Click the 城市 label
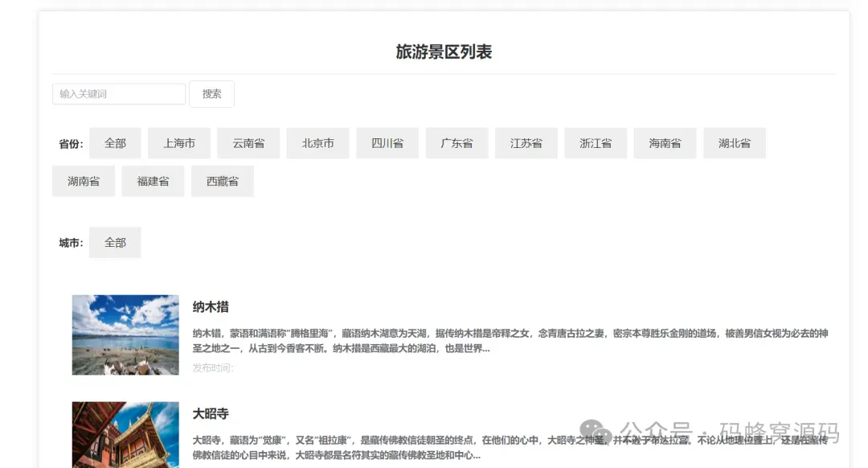This screenshot has width=868, height=468. (x=71, y=243)
